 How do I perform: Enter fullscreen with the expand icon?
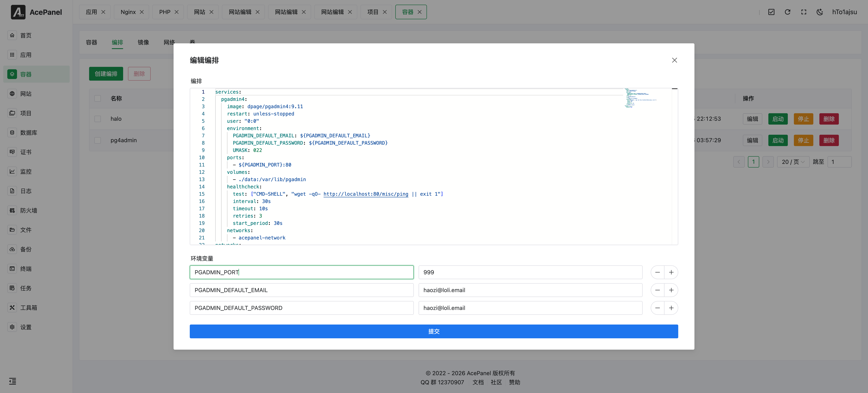click(804, 12)
